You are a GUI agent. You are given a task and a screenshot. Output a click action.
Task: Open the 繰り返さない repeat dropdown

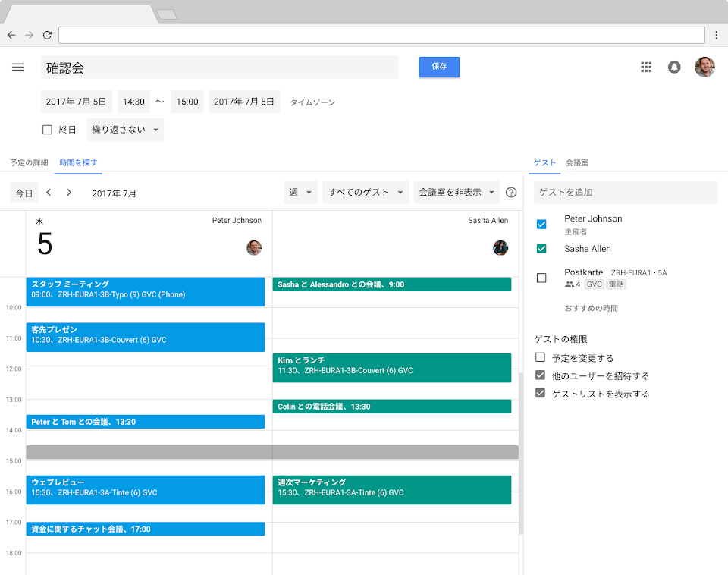125,130
